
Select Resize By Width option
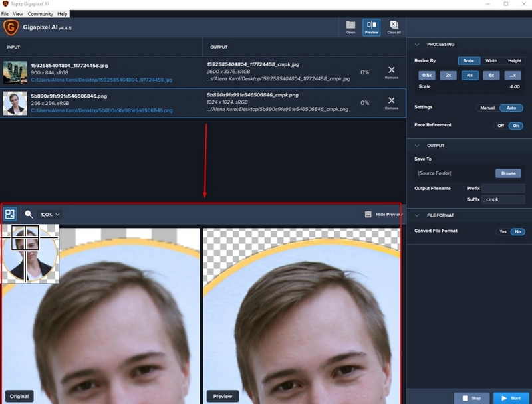491,61
